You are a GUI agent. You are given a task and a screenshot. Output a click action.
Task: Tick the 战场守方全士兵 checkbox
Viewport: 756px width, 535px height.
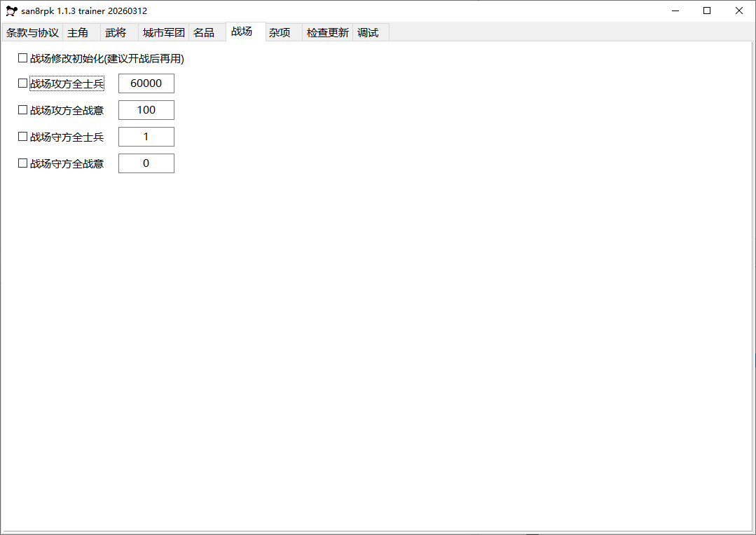[23, 137]
